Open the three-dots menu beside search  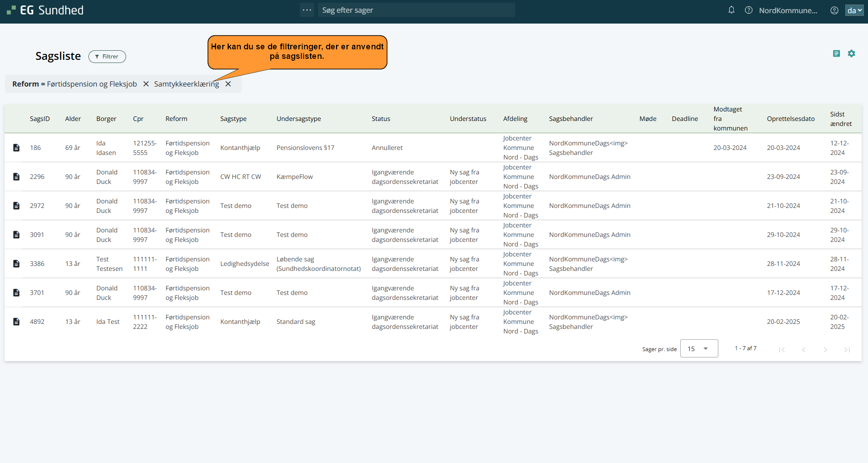[307, 10]
